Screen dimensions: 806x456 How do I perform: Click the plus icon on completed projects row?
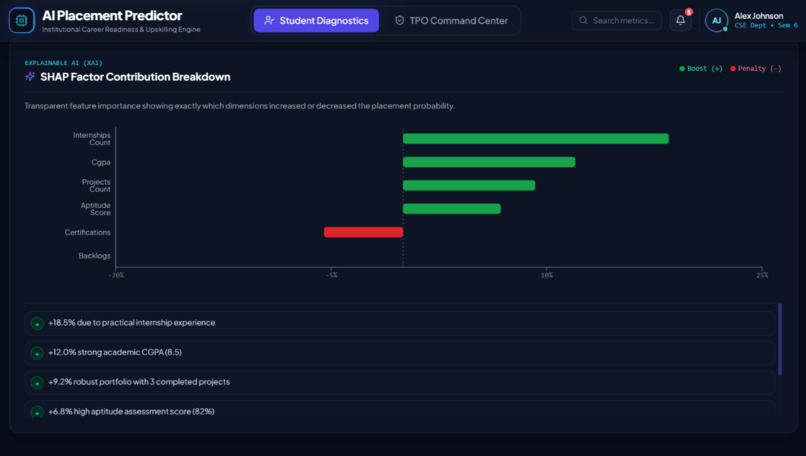pos(37,382)
